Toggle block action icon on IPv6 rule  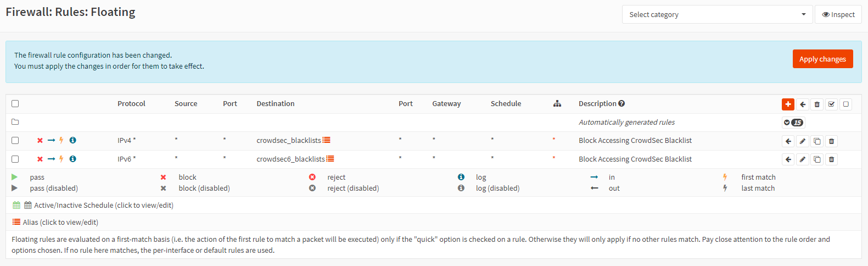tap(40, 159)
